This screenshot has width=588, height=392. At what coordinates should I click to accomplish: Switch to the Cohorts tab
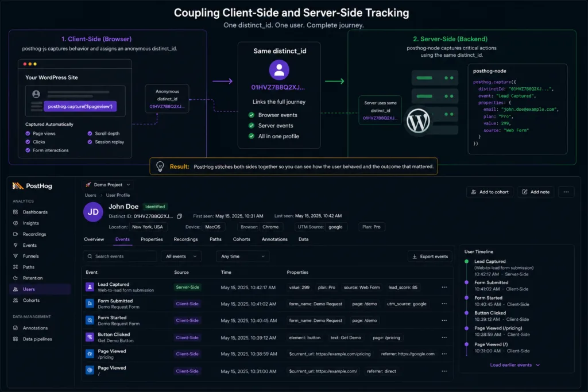click(x=242, y=239)
